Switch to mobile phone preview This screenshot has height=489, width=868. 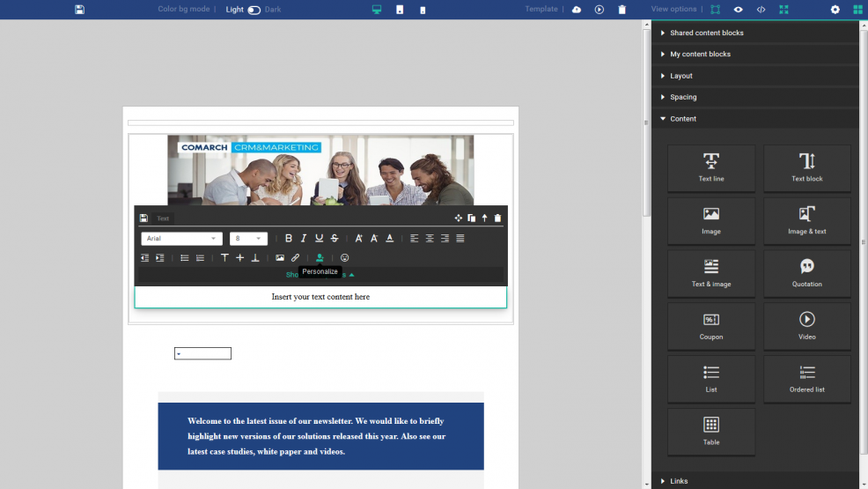pyautogui.click(x=423, y=10)
